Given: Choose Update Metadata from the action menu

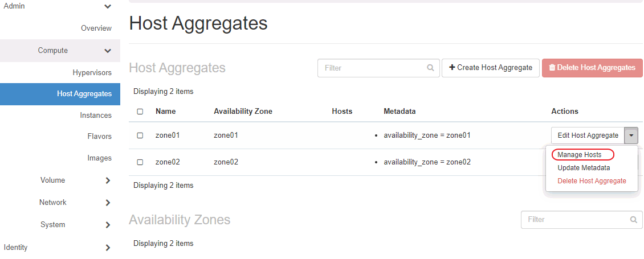Looking at the screenshot, I should coord(584,168).
